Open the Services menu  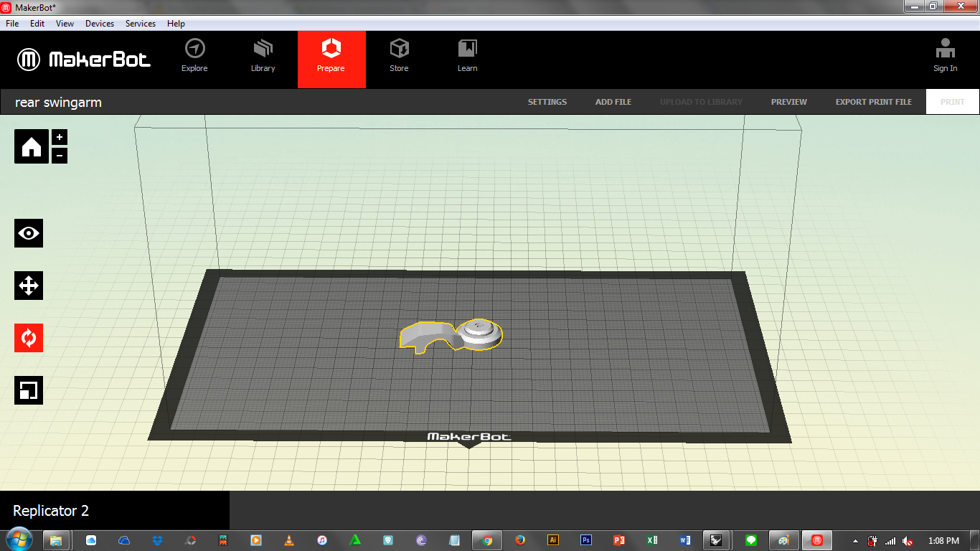click(141, 24)
